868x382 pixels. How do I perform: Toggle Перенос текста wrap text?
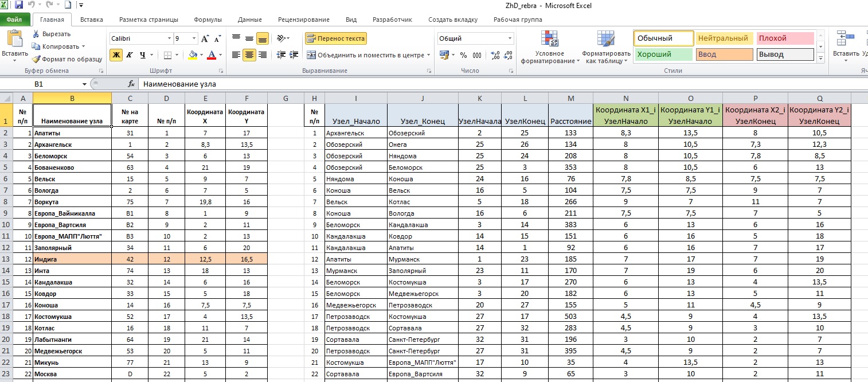335,38
